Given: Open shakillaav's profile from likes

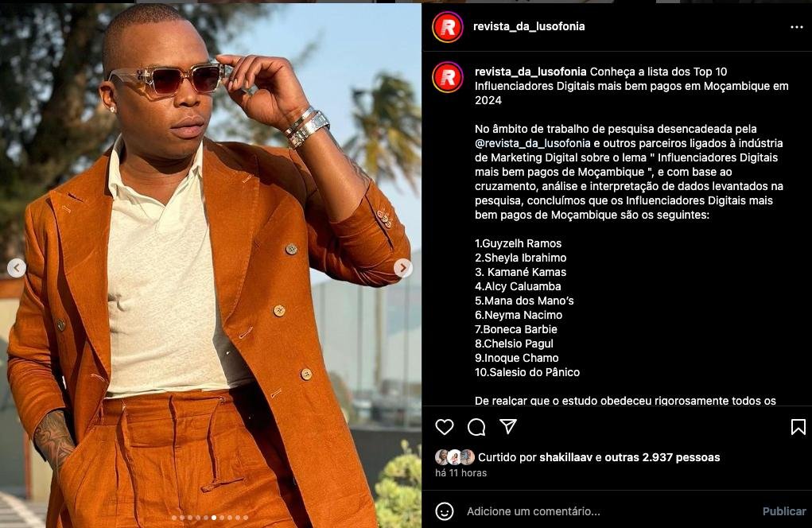Looking at the screenshot, I should [565, 457].
